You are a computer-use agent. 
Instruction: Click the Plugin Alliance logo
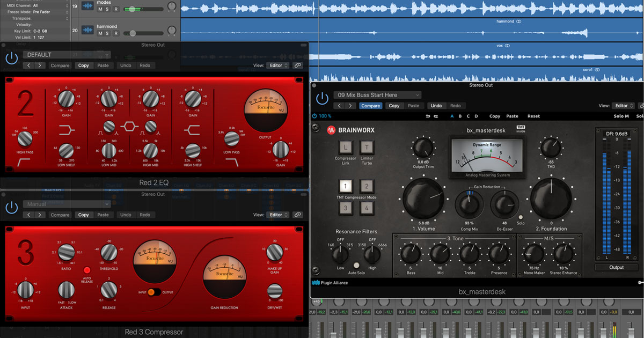(330, 283)
